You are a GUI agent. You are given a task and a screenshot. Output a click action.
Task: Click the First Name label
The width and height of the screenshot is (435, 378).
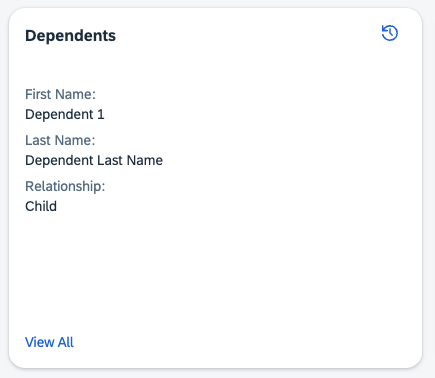pyautogui.click(x=60, y=94)
